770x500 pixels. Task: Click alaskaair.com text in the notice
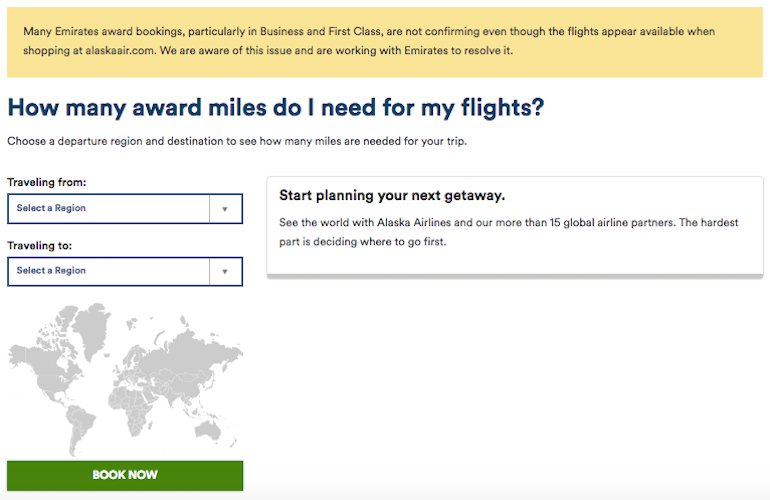(120, 51)
